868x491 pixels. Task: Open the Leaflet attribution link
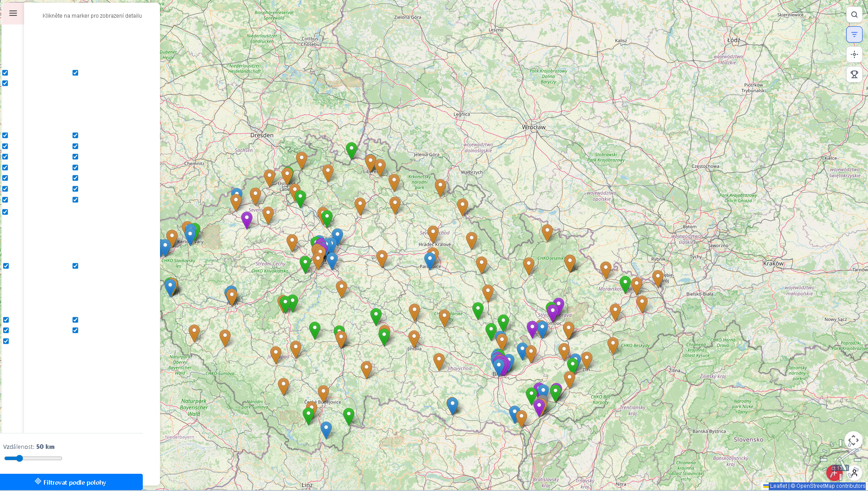click(778, 486)
